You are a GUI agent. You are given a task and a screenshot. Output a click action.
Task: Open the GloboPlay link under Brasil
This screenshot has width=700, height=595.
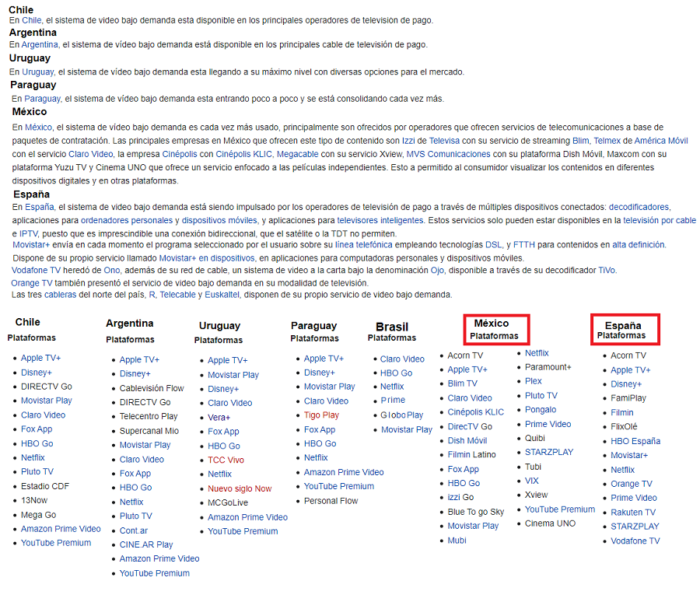(402, 415)
